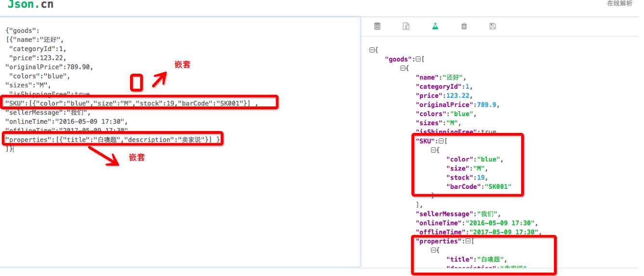Click the Excel export file icon

pyautogui.click(x=406, y=26)
